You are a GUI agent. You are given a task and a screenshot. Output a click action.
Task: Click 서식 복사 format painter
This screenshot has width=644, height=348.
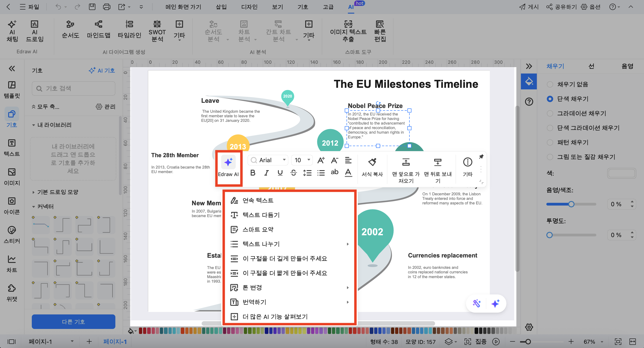(x=372, y=167)
